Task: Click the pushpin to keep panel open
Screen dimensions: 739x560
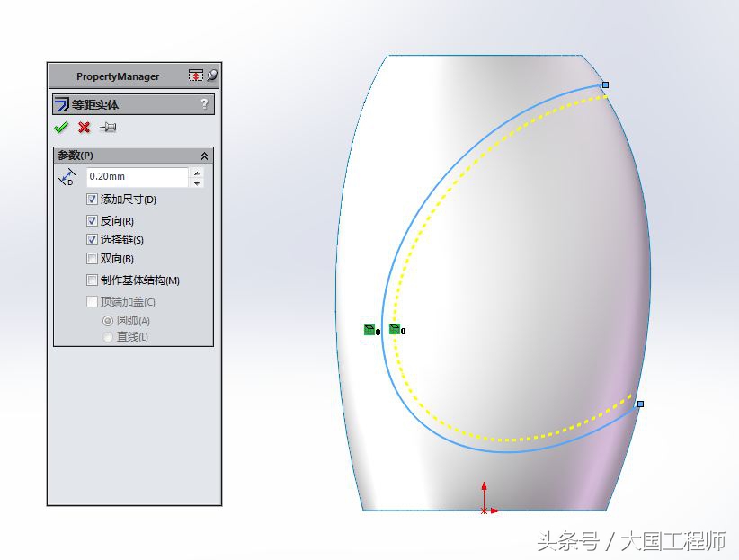Action: point(108,127)
